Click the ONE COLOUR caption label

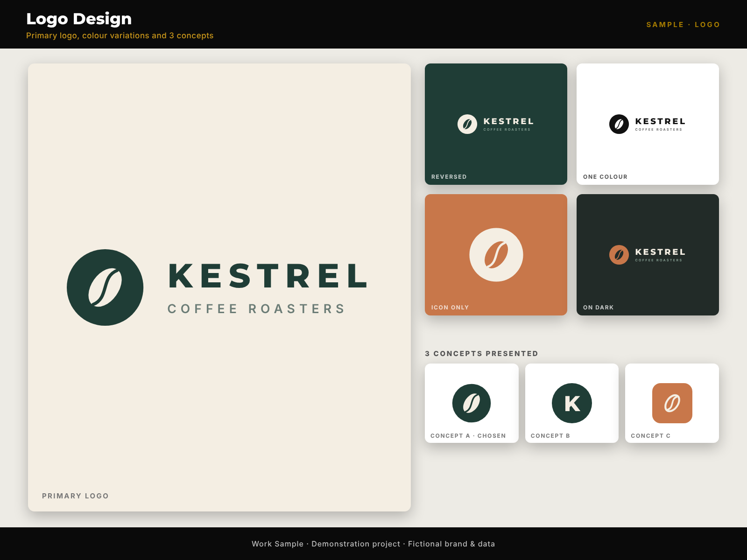[605, 177]
